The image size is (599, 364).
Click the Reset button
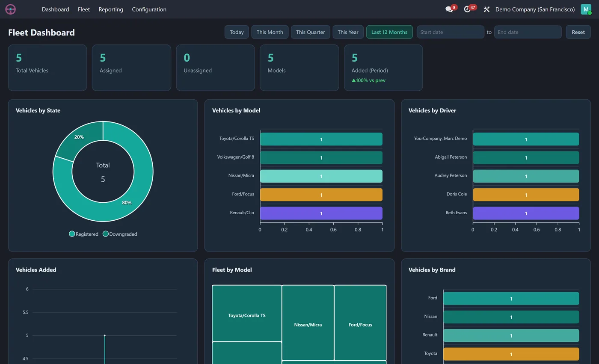pos(578,32)
